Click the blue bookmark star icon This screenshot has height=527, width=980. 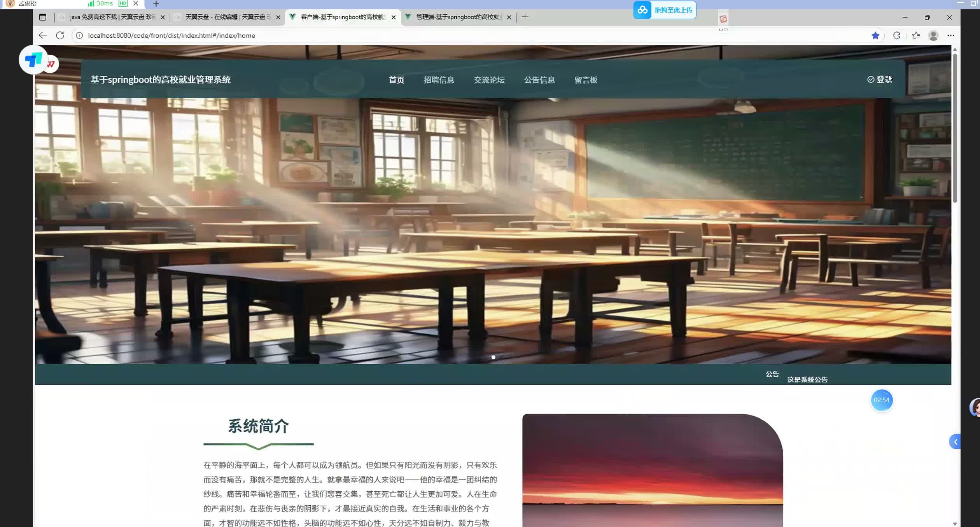pos(875,35)
